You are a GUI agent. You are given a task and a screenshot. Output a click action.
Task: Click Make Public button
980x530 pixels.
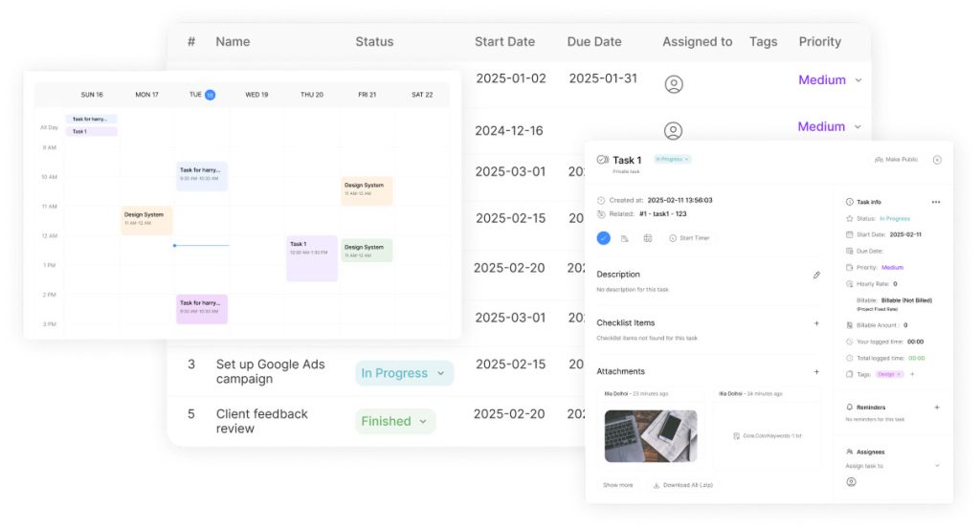[895, 160]
